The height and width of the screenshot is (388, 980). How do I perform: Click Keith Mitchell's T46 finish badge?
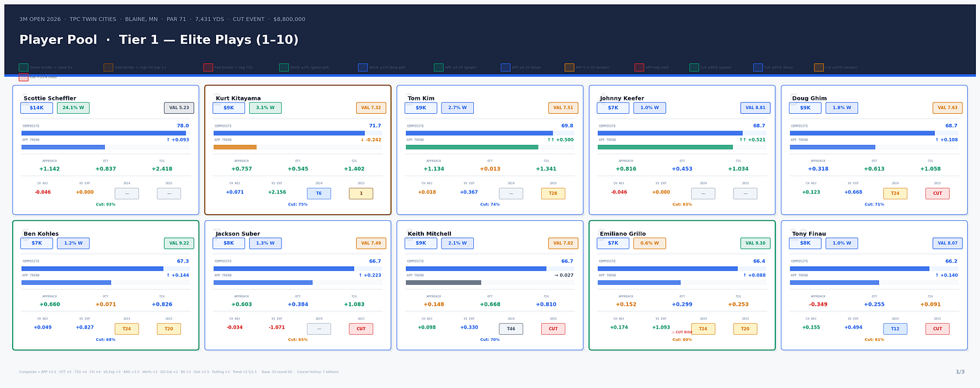511,329
